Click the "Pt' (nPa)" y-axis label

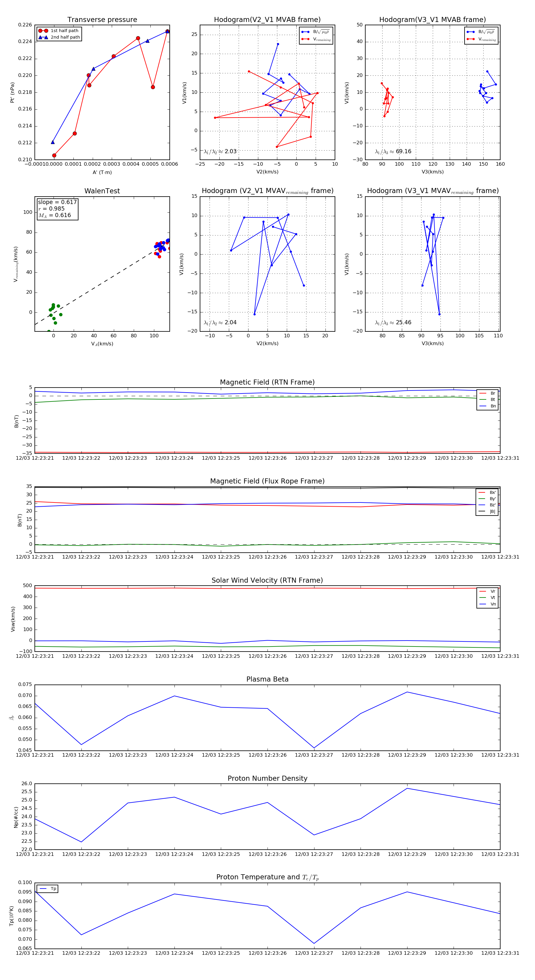click(x=12, y=92)
